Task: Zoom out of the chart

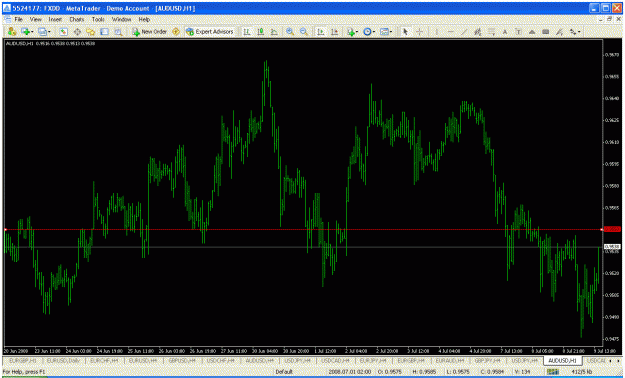Action: pyautogui.click(x=304, y=32)
